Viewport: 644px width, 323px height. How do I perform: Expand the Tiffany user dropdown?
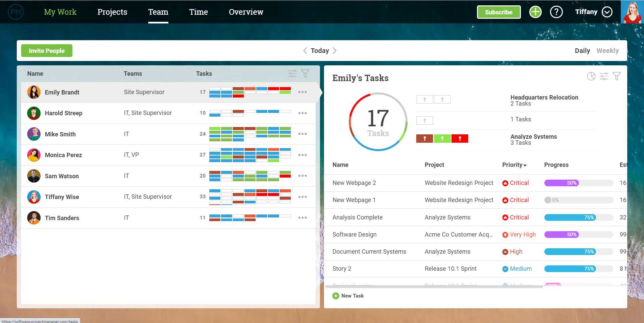(x=607, y=12)
